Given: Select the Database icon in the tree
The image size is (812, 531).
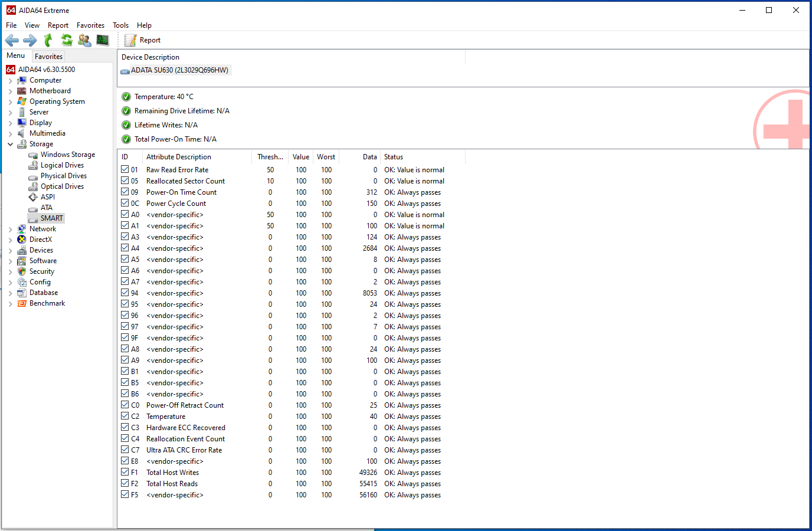Looking at the screenshot, I should click(22, 293).
